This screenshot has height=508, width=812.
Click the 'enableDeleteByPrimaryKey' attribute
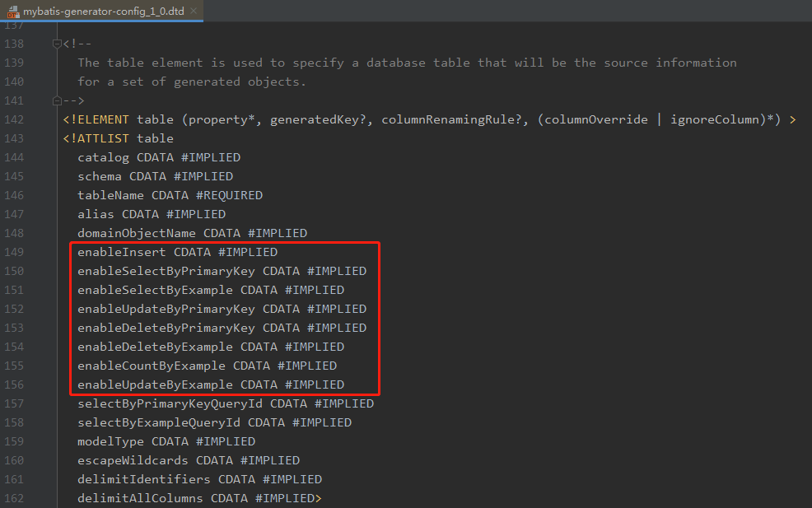[x=166, y=329]
